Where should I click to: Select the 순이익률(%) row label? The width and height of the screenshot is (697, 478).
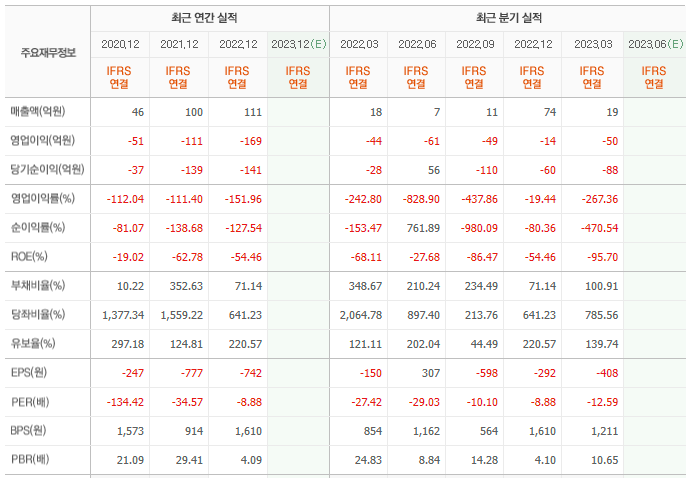pyautogui.click(x=38, y=228)
